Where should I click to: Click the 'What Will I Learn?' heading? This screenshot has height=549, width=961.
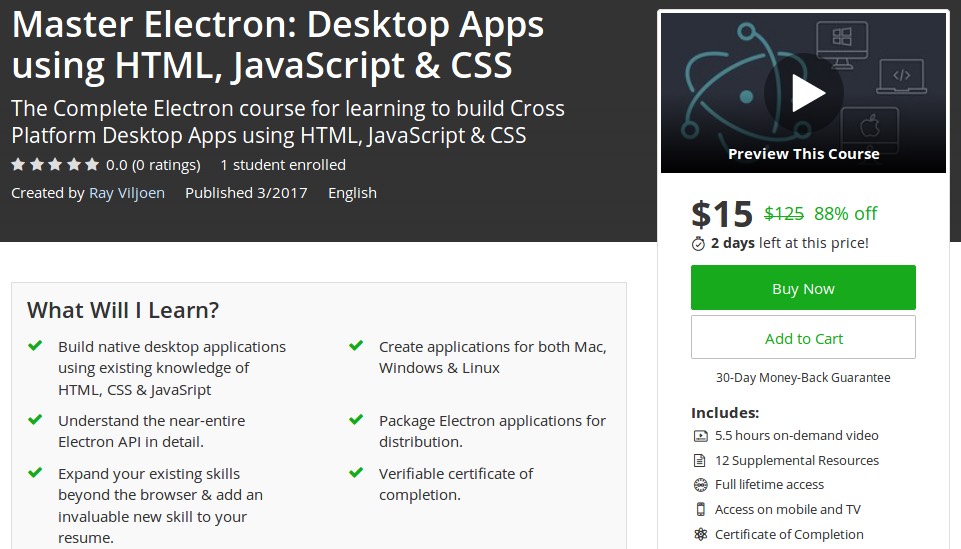[123, 310]
